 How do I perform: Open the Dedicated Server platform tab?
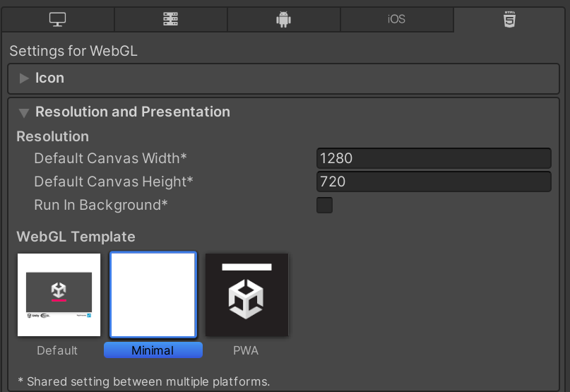pos(170,20)
